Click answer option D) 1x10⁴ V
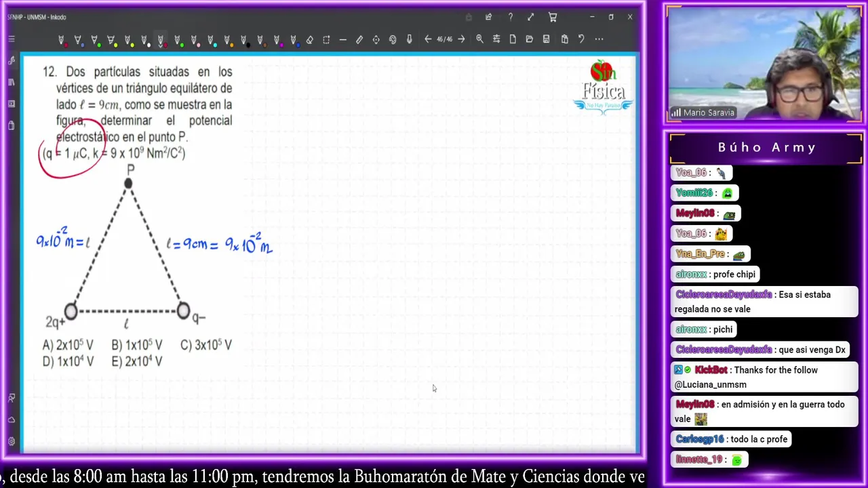The height and width of the screenshot is (488, 868). tap(68, 361)
